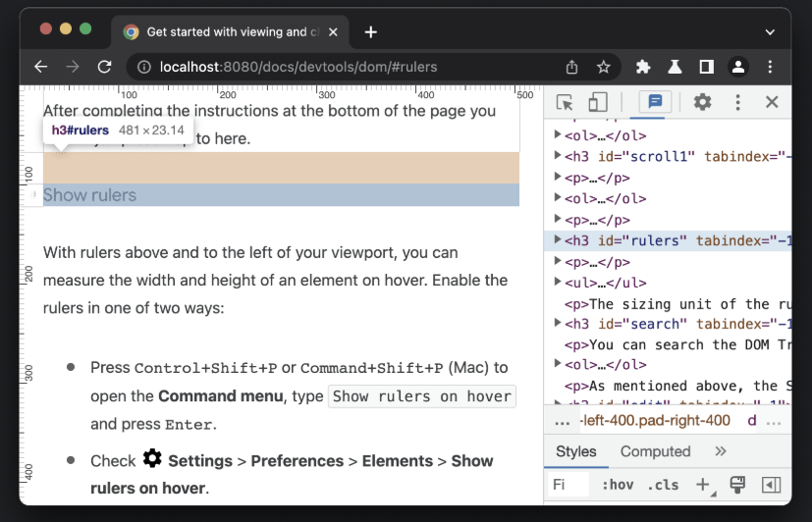812x522 pixels.
Task: Click the 'Command menu' bold text
Action: pos(221,396)
